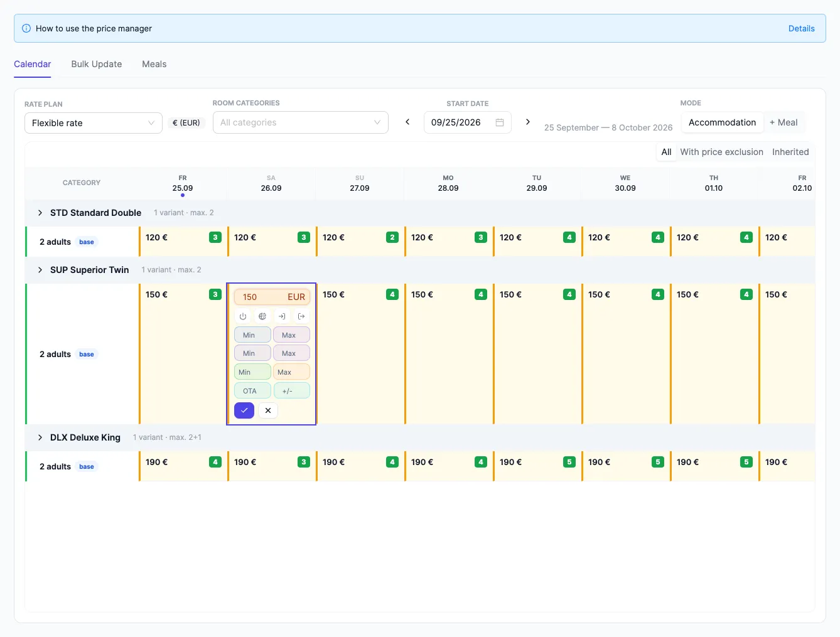This screenshot has width=840, height=637.
Task: Click the arrival arrow icon in price editor
Action: click(x=282, y=316)
